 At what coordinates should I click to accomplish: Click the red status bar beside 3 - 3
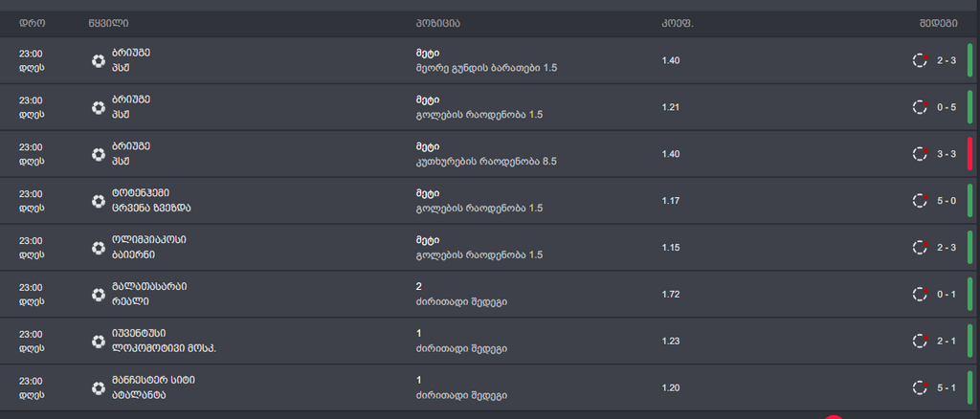tap(970, 154)
